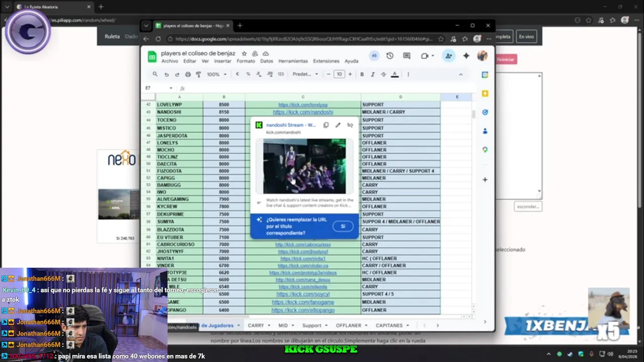Image resolution: width=644 pixels, height=362 pixels.
Task: Star the players el coliseo document
Action: point(244,54)
